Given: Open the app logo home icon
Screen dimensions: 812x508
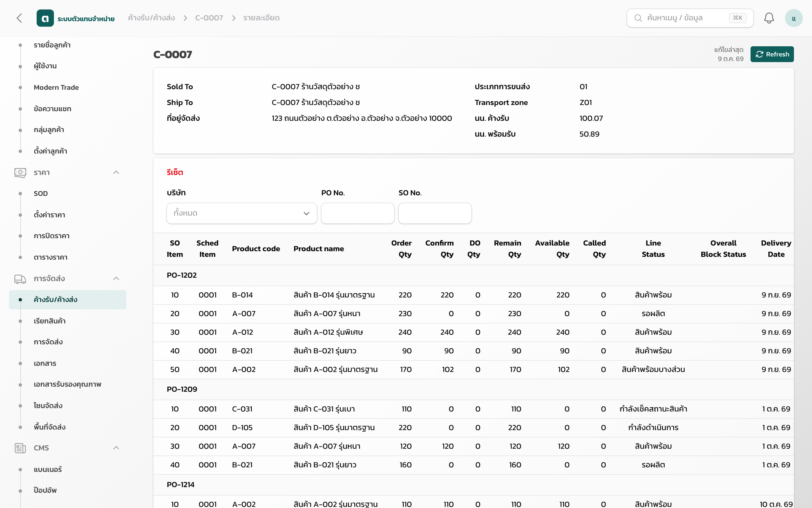Looking at the screenshot, I should point(45,18).
